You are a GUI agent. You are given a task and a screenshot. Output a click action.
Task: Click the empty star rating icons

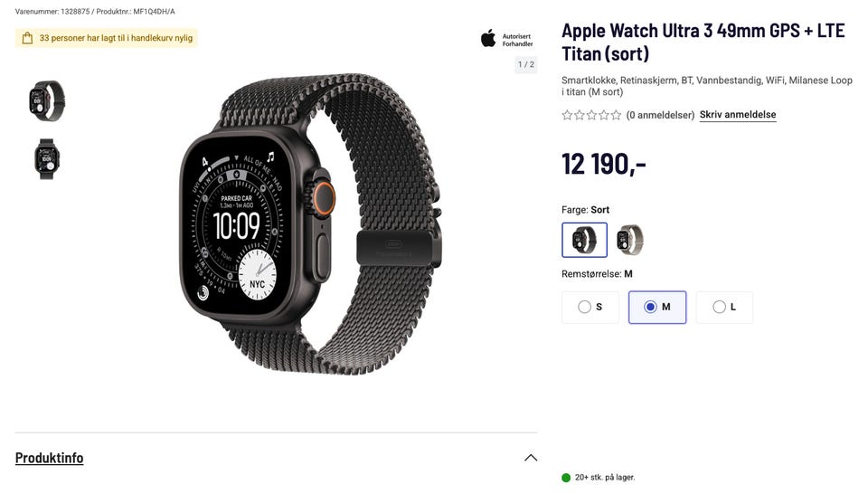pyautogui.click(x=591, y=115)
